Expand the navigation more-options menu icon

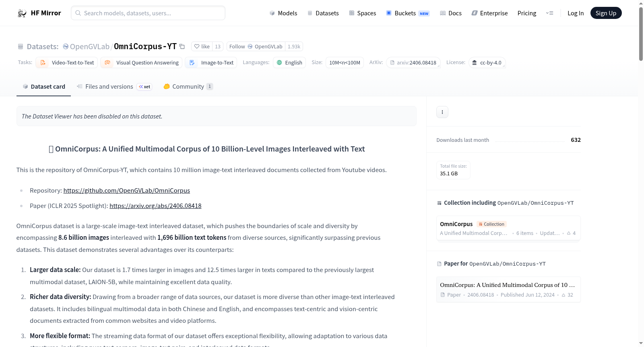pos(549,13)
